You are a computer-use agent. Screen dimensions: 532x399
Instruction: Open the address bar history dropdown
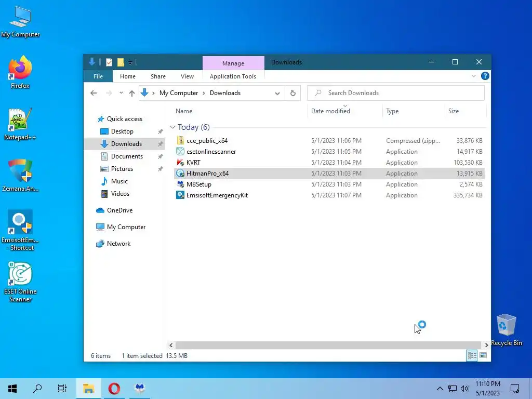pyautogui.click(x=277, y=94)
